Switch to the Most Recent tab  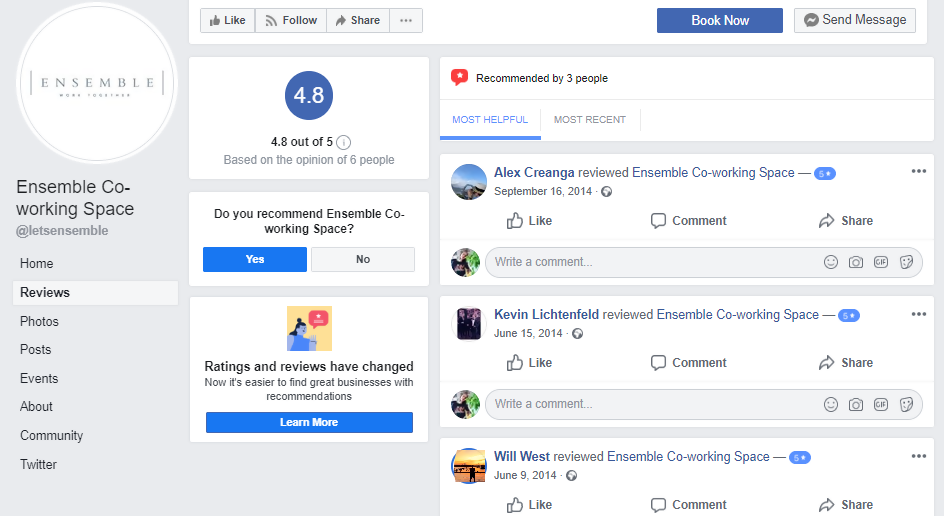point(589,120)
